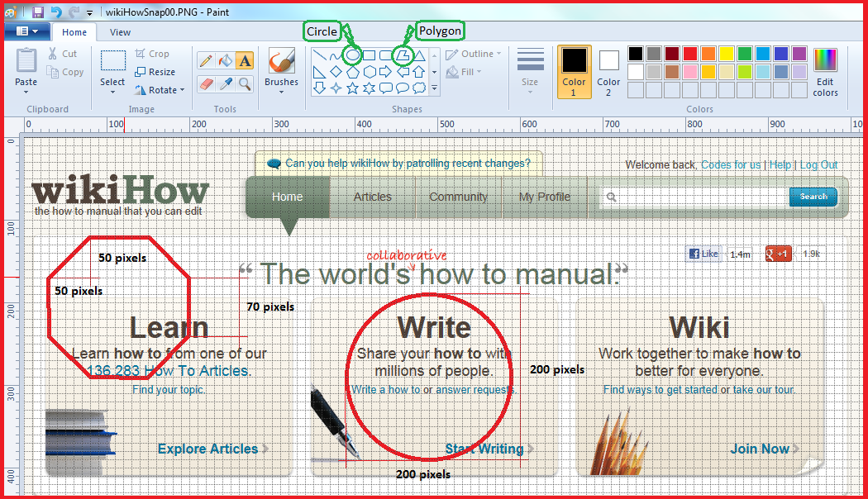Click the Cut button
The height and width of the screenshot is (499, 868).
point(62,54)
